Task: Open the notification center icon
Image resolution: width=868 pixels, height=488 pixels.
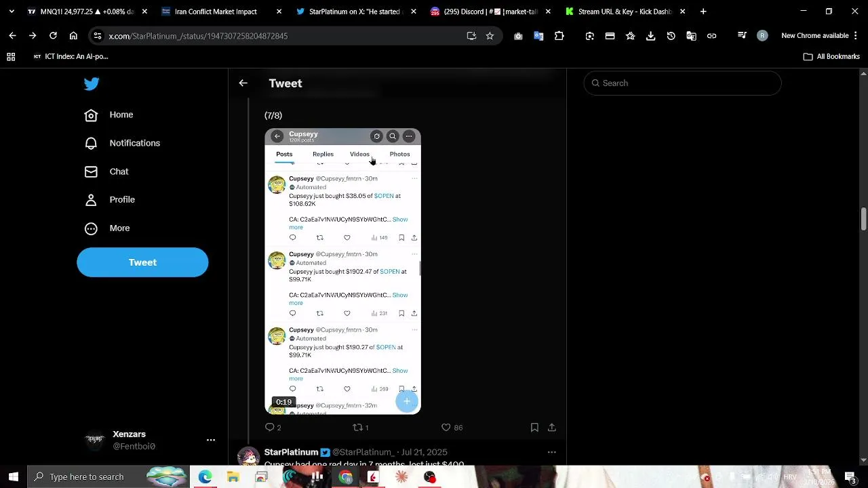Action: (850, 477)
